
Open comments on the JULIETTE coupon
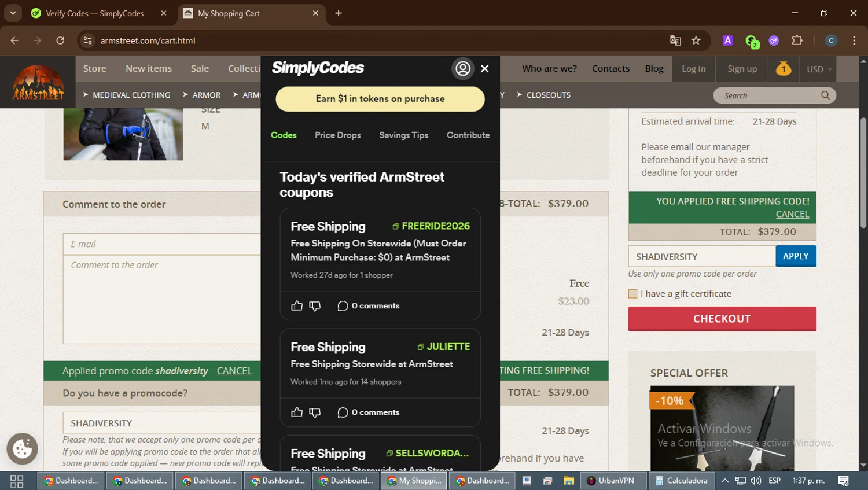pos(369,412)
